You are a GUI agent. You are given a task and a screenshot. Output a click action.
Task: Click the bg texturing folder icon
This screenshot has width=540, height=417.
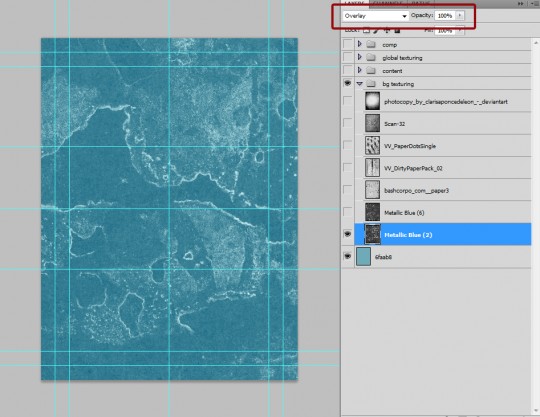click(x=371, y=84)
